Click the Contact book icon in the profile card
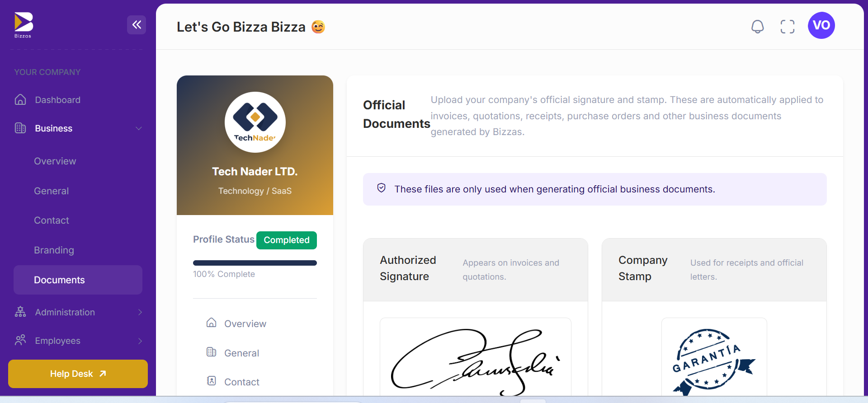 click(211, 381)
